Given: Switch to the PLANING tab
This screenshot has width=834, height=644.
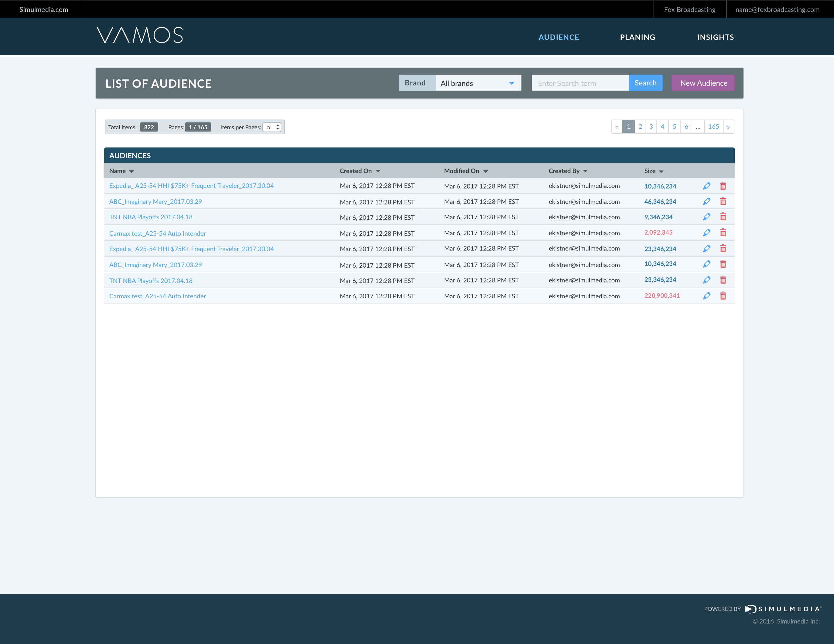Looking at the screenshot, I should click(637, 37).
